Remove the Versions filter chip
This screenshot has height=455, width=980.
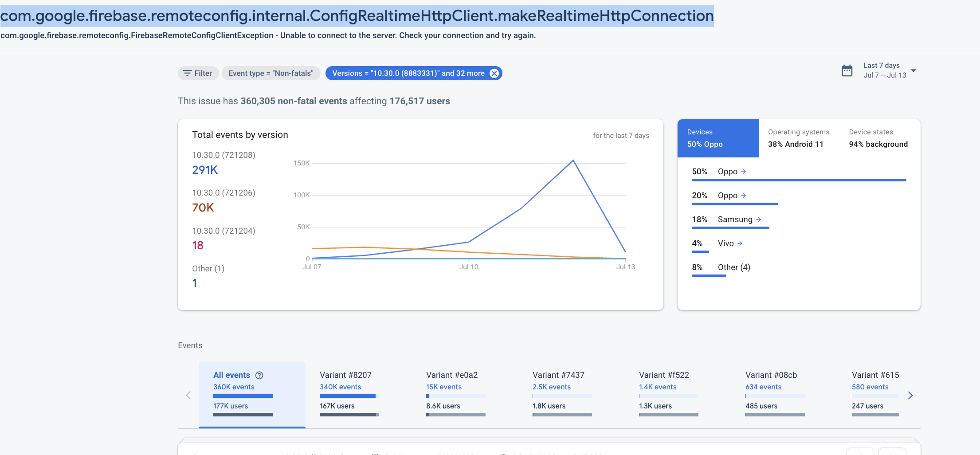[494, 73]
